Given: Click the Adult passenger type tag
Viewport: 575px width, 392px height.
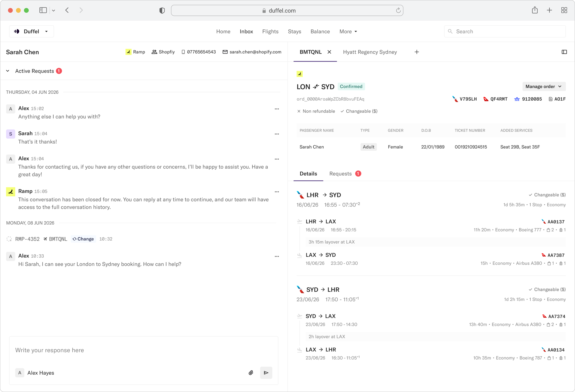Looking at the screenshot, I should (x=368, y=147).
